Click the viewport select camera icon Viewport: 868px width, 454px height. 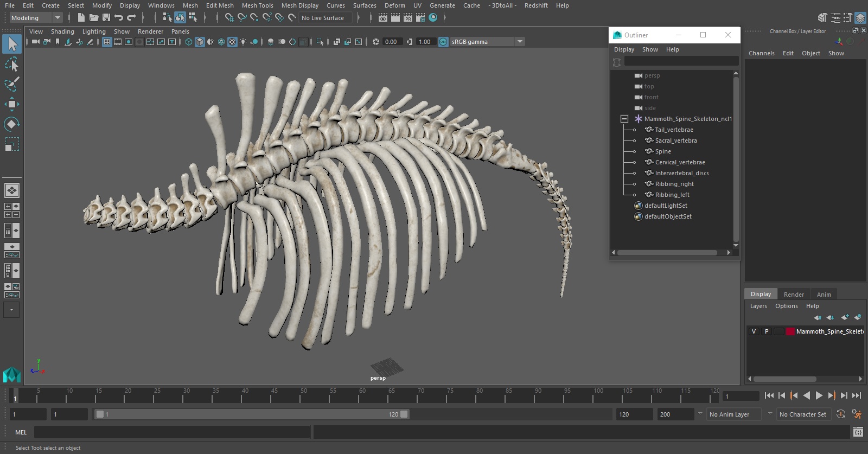(35, 42)
